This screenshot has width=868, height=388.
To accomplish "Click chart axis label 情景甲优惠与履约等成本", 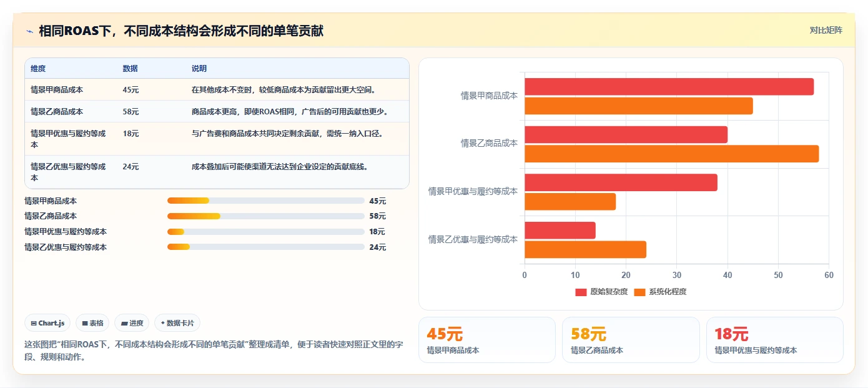I will 473,191.
